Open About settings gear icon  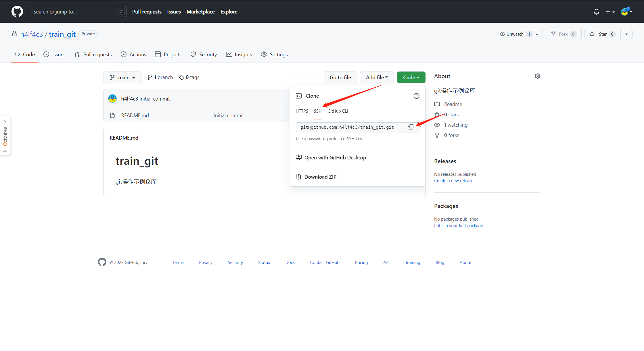click(537, 76)
